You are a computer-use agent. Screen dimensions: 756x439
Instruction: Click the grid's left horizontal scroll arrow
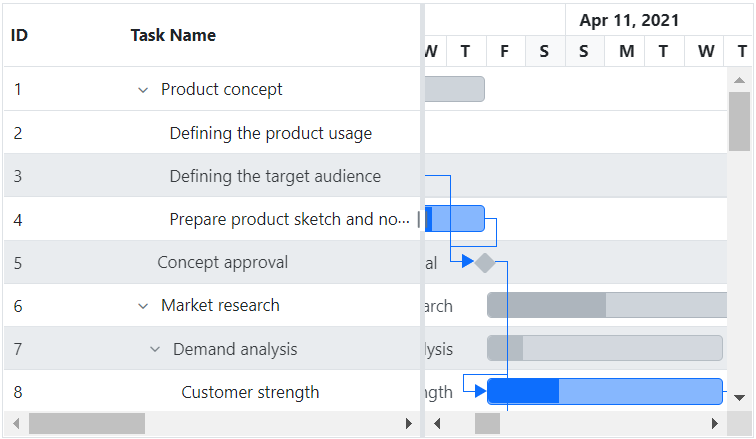[x=14, y=424]
